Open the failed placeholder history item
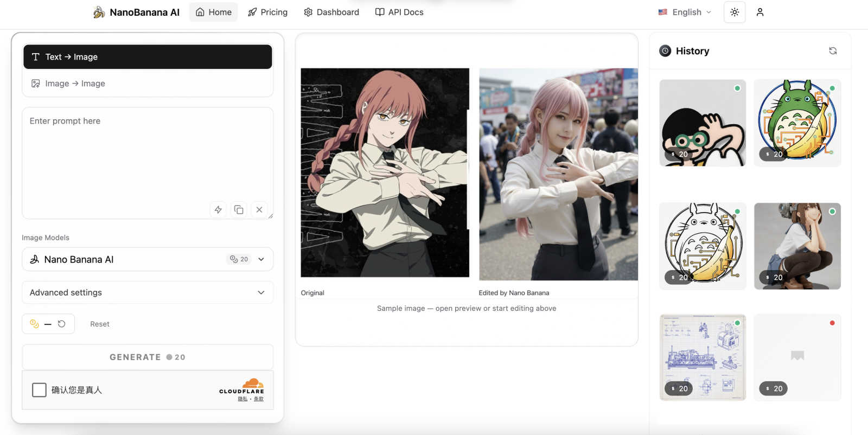The height and width of the screenshot is (435, 868). [797, 357]
